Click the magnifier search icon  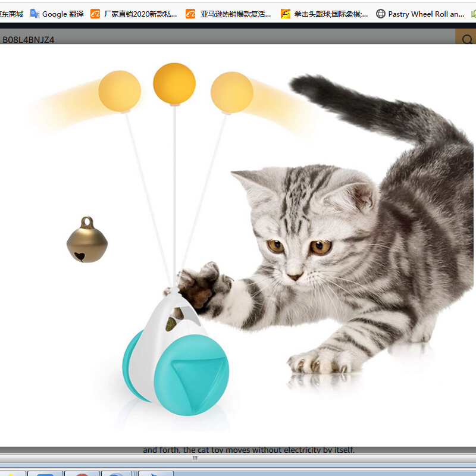tap(467, 39)
